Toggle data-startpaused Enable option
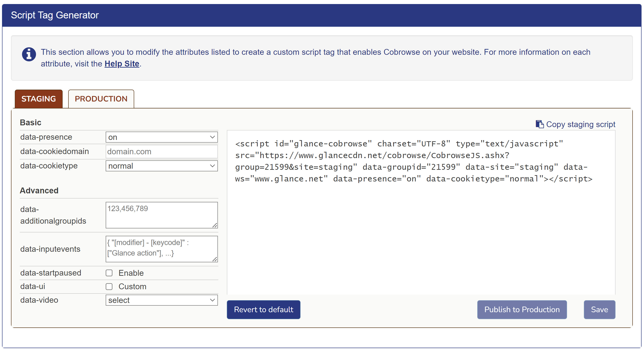Image resolution: width=644 pixels, height=351 pixels. 109,273
